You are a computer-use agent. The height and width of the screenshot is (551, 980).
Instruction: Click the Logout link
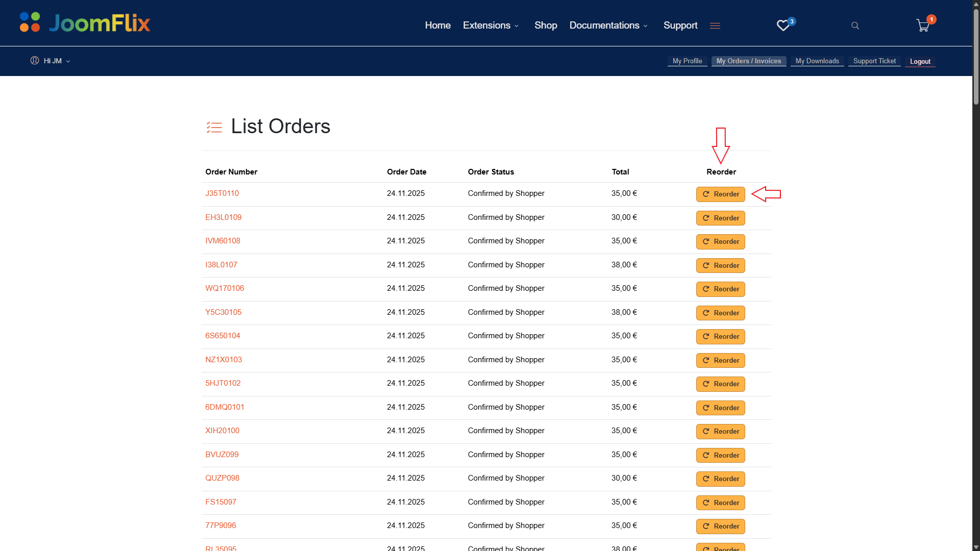pyautogui.click(x=920, y=62)
